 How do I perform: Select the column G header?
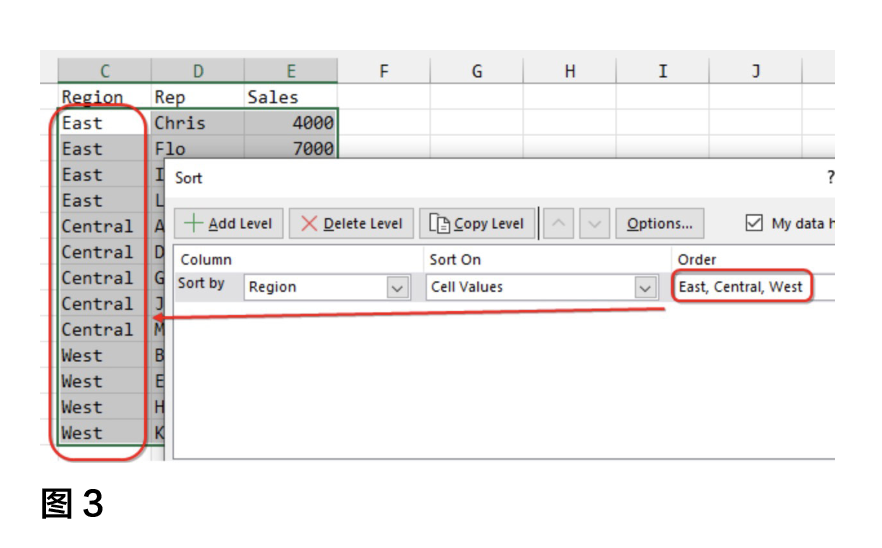click(x=477, y=71)
